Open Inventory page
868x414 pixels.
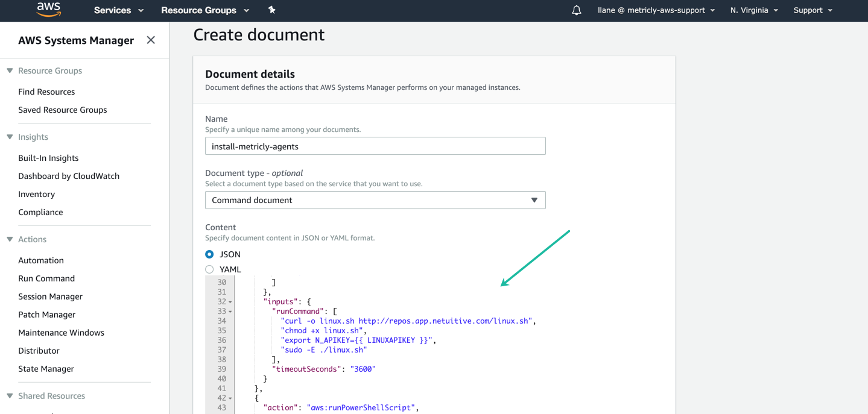click(36, 194)
